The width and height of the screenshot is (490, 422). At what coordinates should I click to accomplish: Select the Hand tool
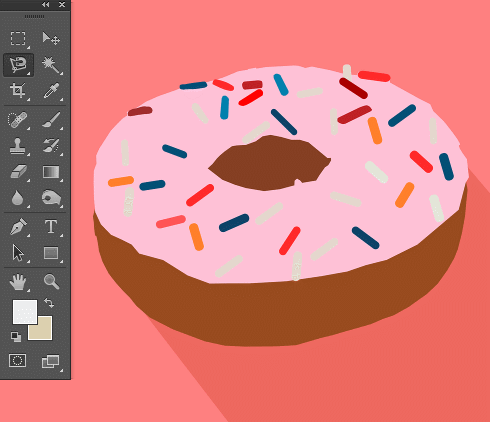pyautogui.click(x=18, y=282)
